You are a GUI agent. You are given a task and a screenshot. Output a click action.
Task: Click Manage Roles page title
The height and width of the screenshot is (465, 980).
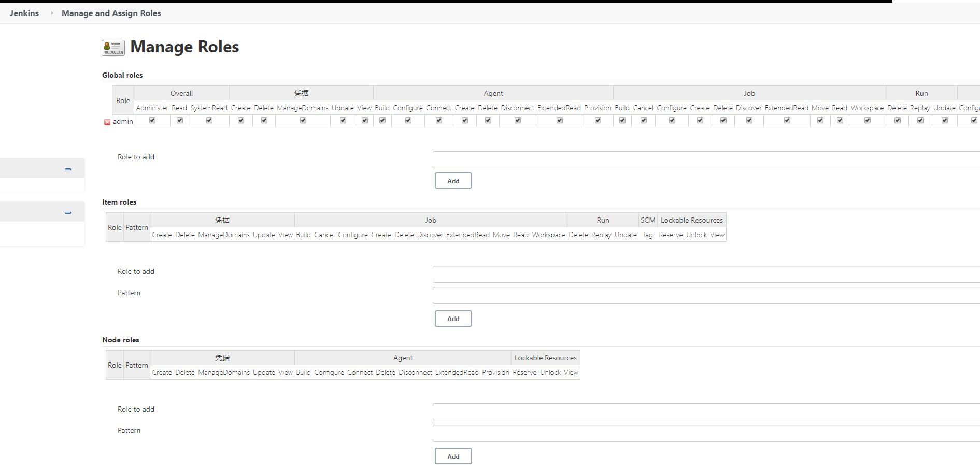pos(184,47)
